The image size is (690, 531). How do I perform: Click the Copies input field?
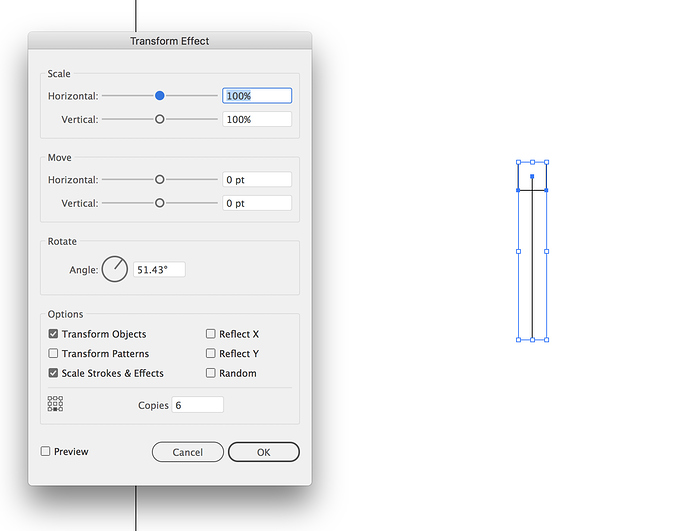click(x=198, y=405)
